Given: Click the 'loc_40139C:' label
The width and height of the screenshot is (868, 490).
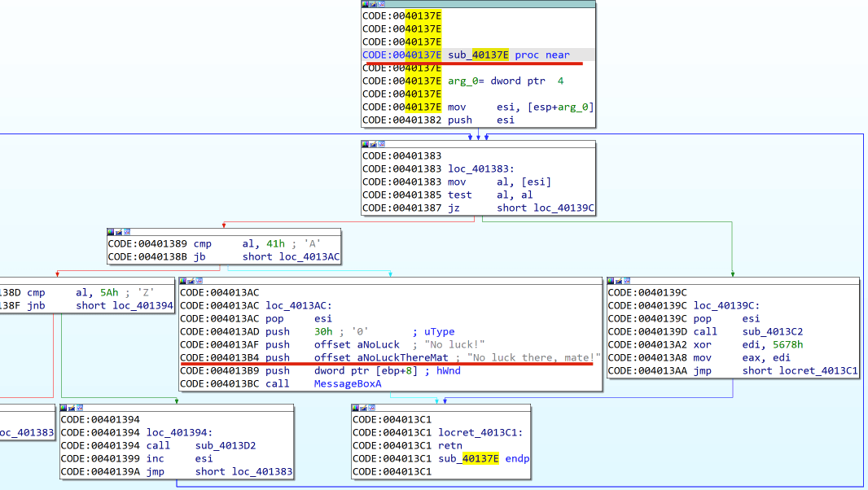Looking at the screenshot, I should (727, 305).
